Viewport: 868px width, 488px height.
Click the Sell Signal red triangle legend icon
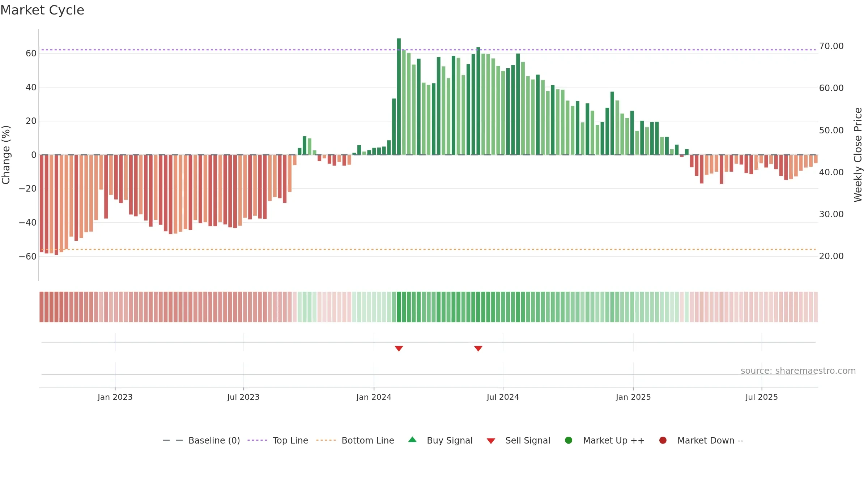(491, 441)
